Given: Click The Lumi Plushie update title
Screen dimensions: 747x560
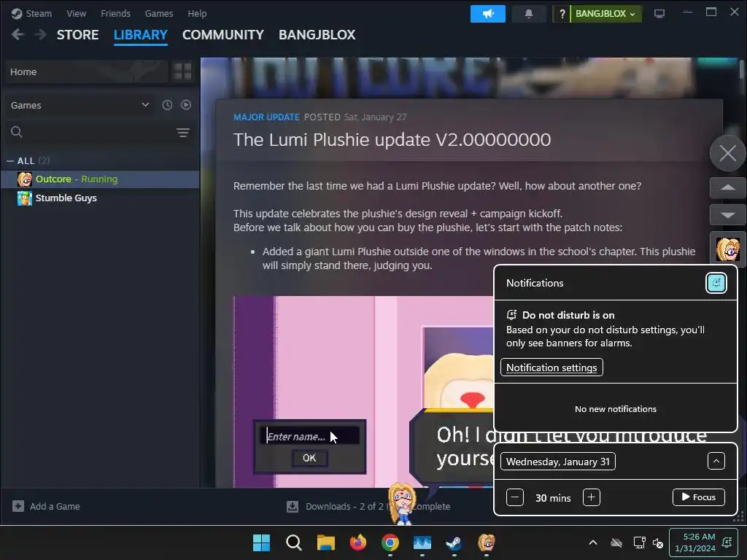Looking at the screenshot, I should [392, 139].
